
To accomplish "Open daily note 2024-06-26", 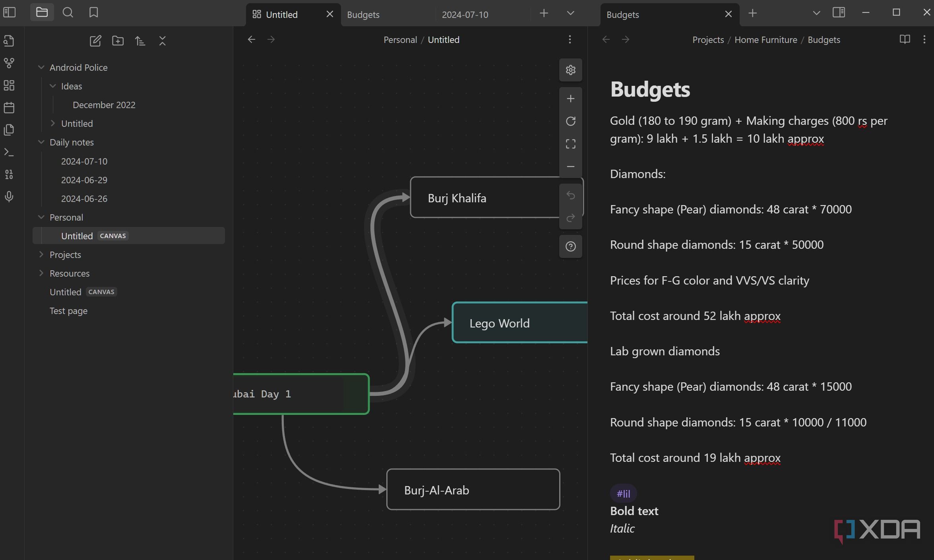I will 84,199.
